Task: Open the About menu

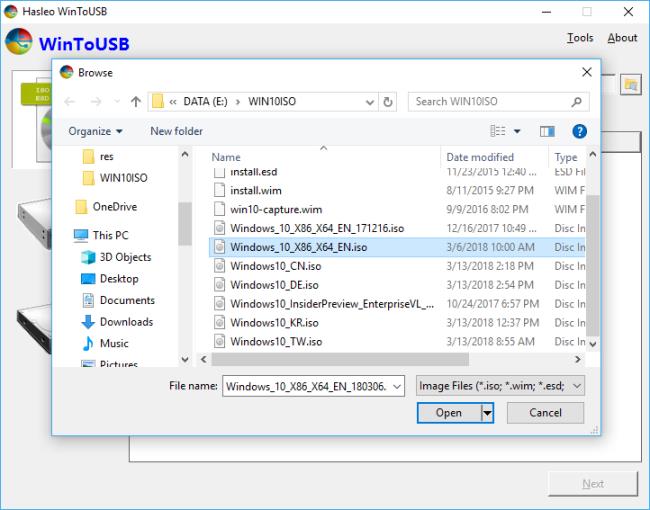Action: (x=622, y=38)
